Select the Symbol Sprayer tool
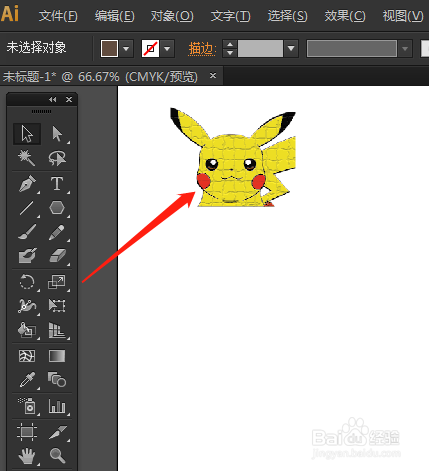Image resolution: width=429 pixels, height=471 pixels. [x=27, y=406]
